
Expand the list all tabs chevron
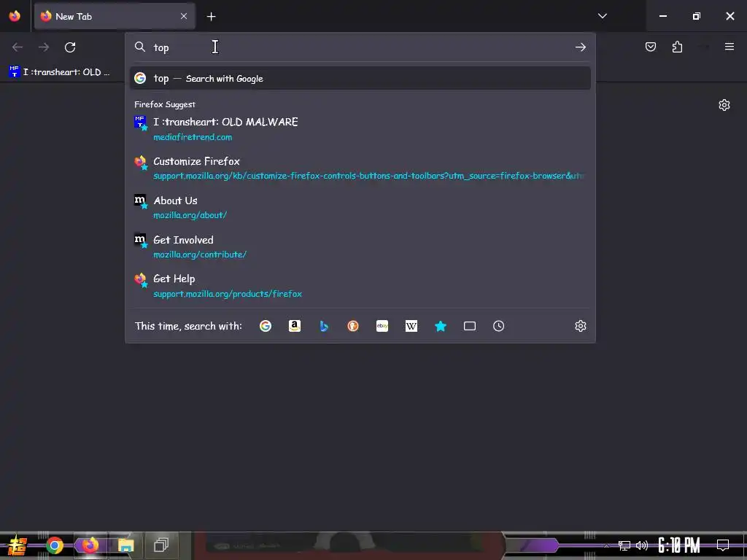click(x=603, y=16)
